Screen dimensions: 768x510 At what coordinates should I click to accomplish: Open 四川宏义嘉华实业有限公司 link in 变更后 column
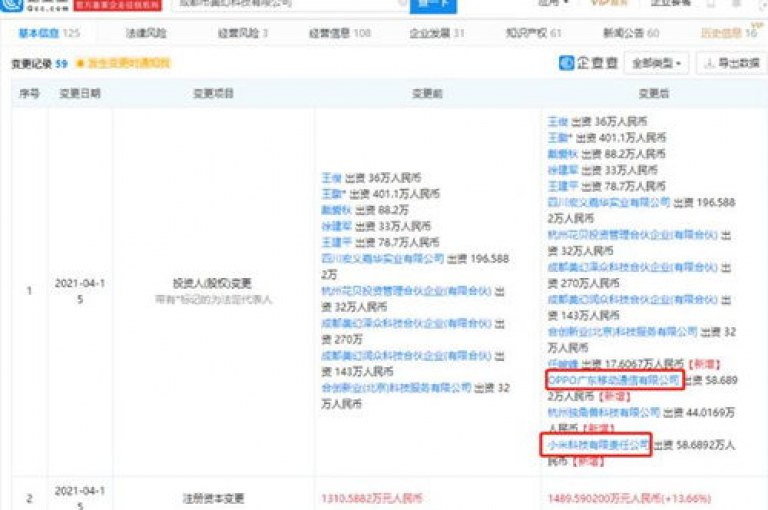tap(609, 202)
